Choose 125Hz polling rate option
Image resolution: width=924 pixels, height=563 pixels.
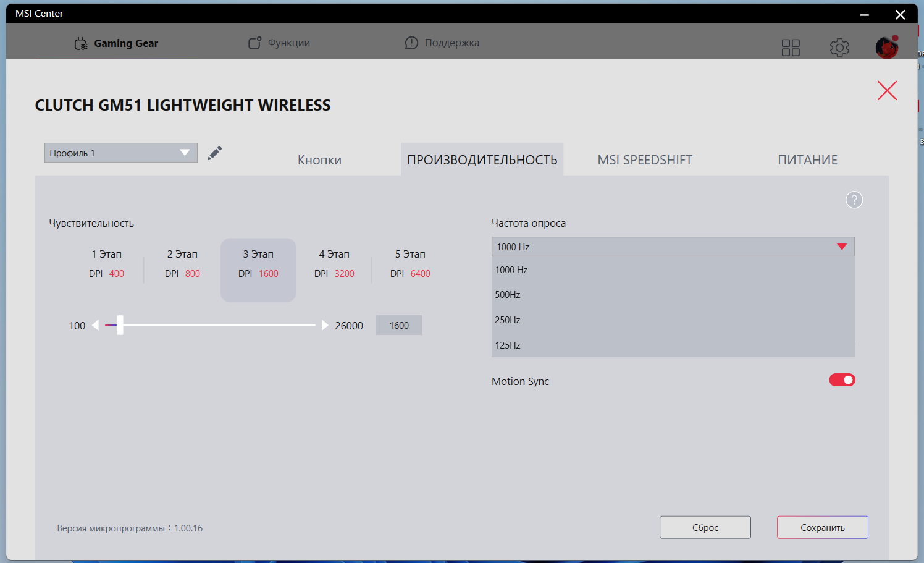point(673,345)
